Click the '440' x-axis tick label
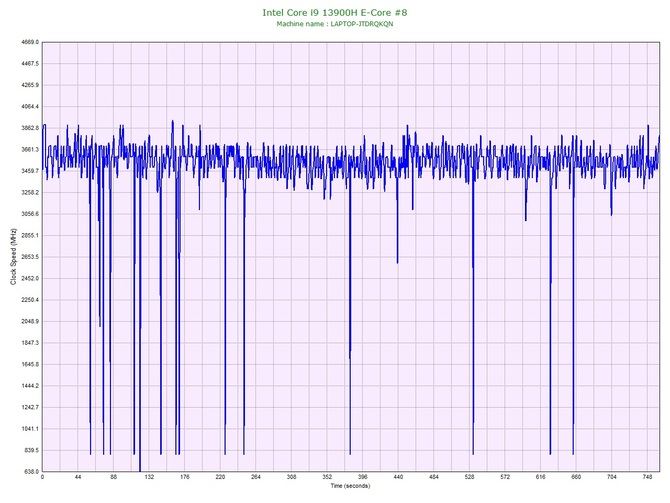 click(398, 477)
